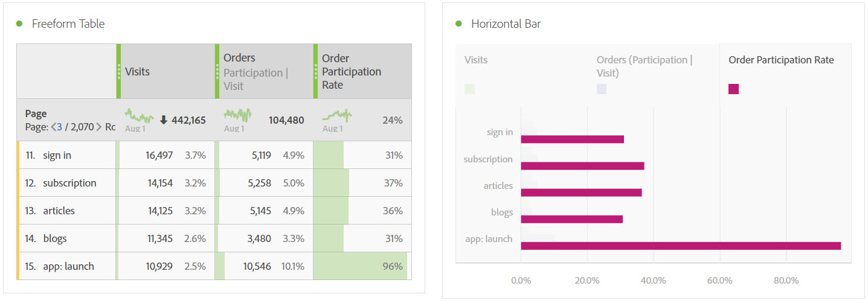This screenshot has width=868, height=303.
Task: Click the magenta Order Participation Rate swatch
Action: [733, 89]
